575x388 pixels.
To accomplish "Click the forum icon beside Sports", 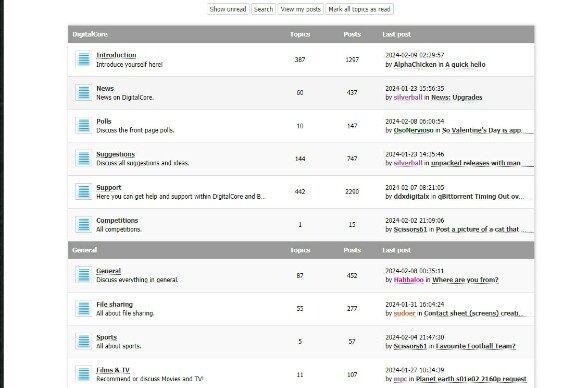I will pyautogui.click(x=84, y=341).
